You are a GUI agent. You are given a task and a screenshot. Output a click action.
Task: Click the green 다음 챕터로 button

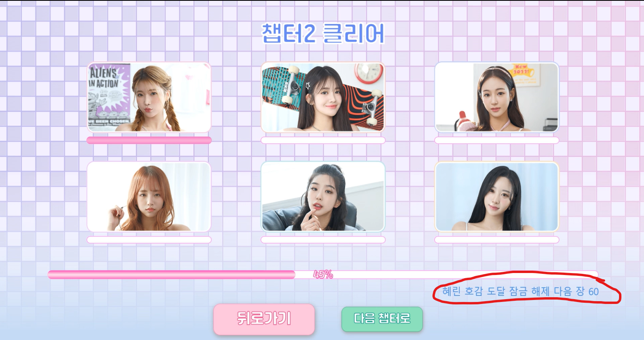pyautogui.click(x=382, y=319)
